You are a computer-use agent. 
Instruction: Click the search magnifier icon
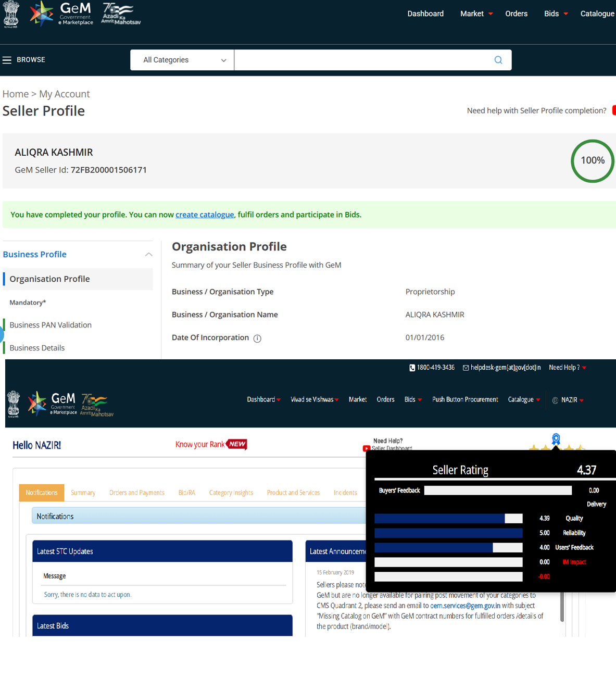[498, 60]
